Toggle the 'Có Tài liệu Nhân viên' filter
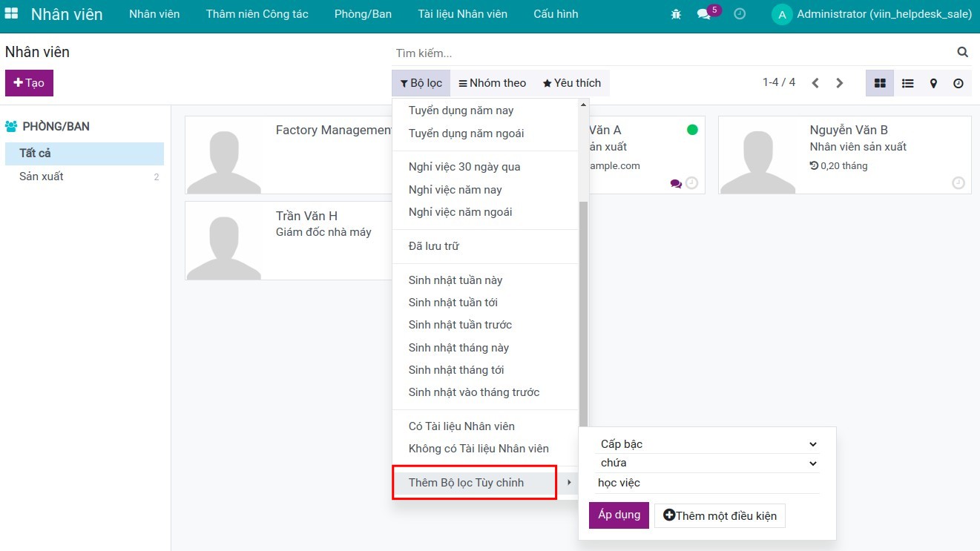 click(x=461, y=426)
